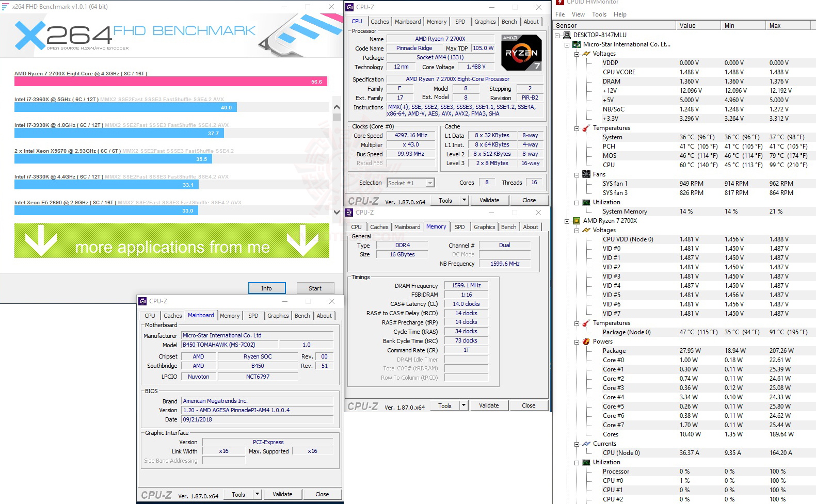Click the blue i7-3960X 40.0 result bar

(x=125, y=107)
